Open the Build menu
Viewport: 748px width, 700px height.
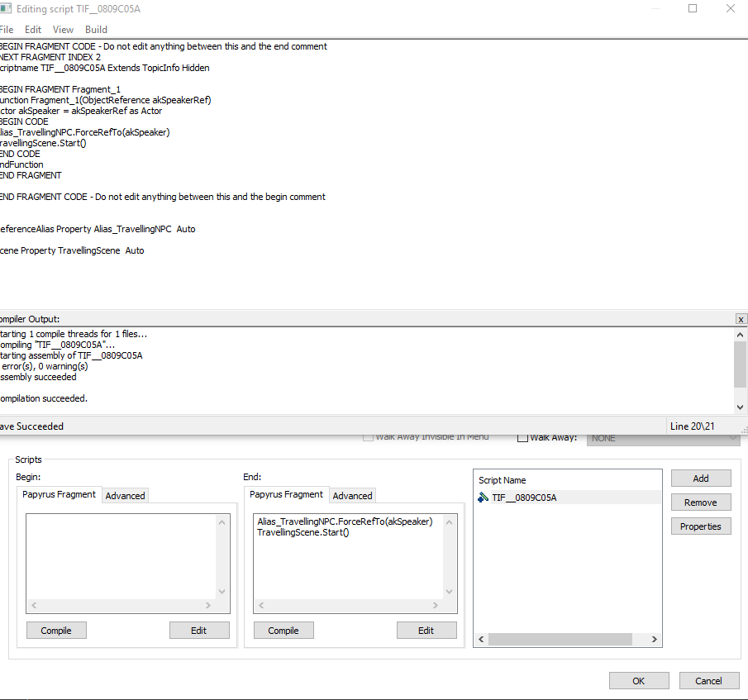coord(96,29)
